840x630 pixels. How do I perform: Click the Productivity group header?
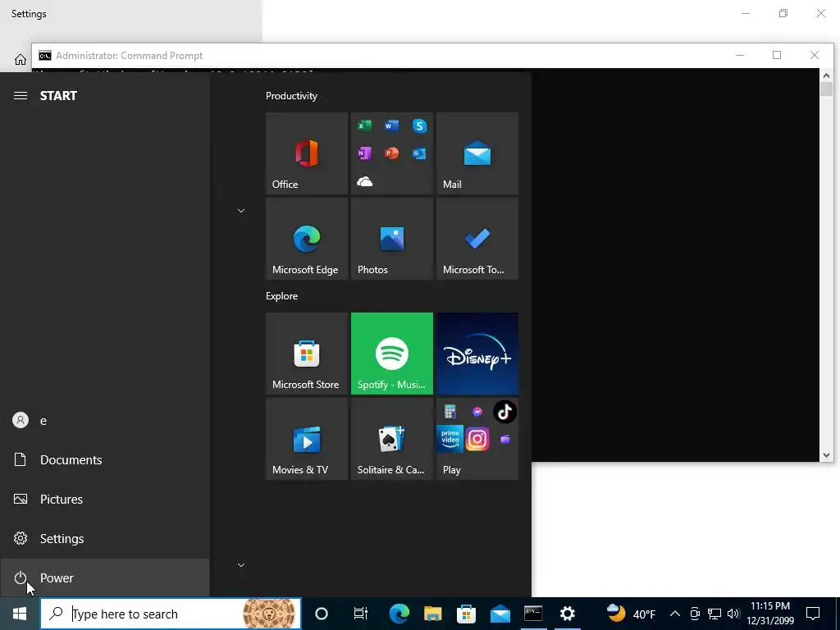[291, 96]
